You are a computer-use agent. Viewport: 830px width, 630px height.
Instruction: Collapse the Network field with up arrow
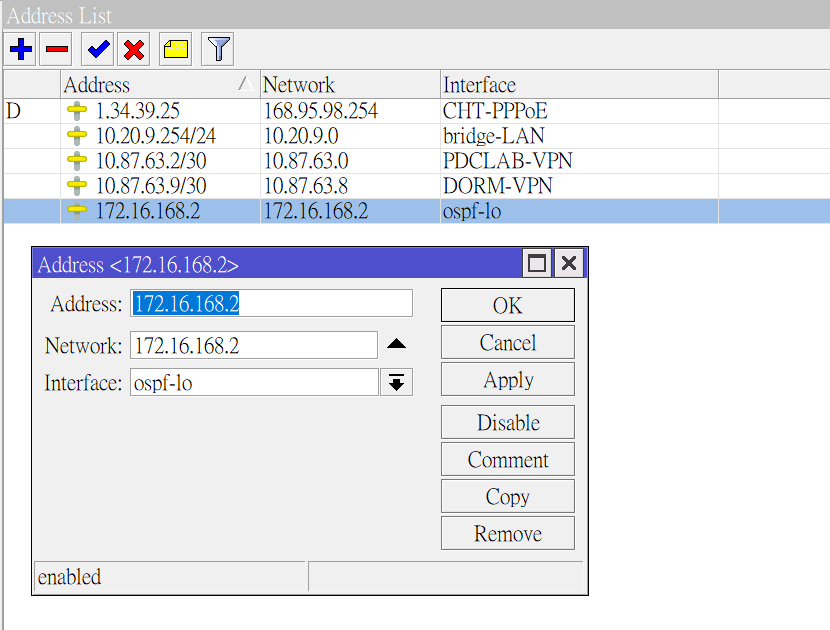[396, 345]
